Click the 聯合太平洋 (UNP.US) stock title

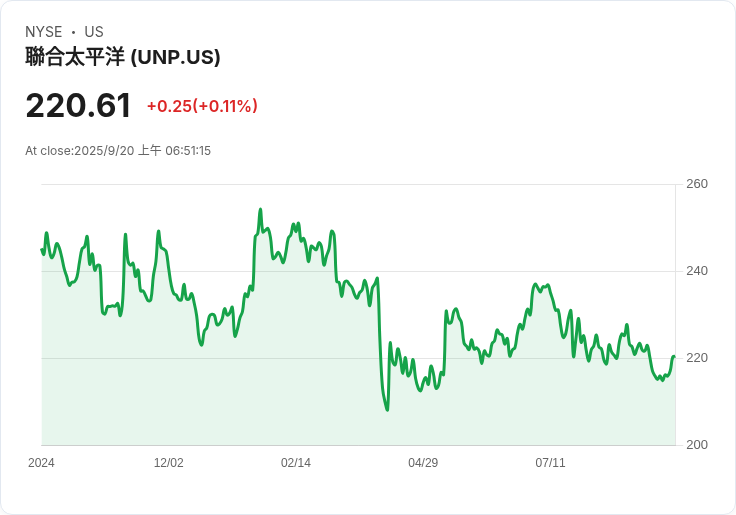[x=123, y=57]
